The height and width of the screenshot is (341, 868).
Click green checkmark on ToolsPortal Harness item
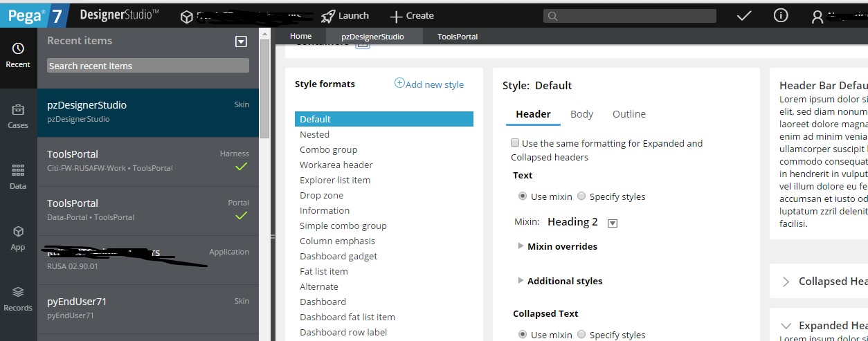[x=241, y=167]
